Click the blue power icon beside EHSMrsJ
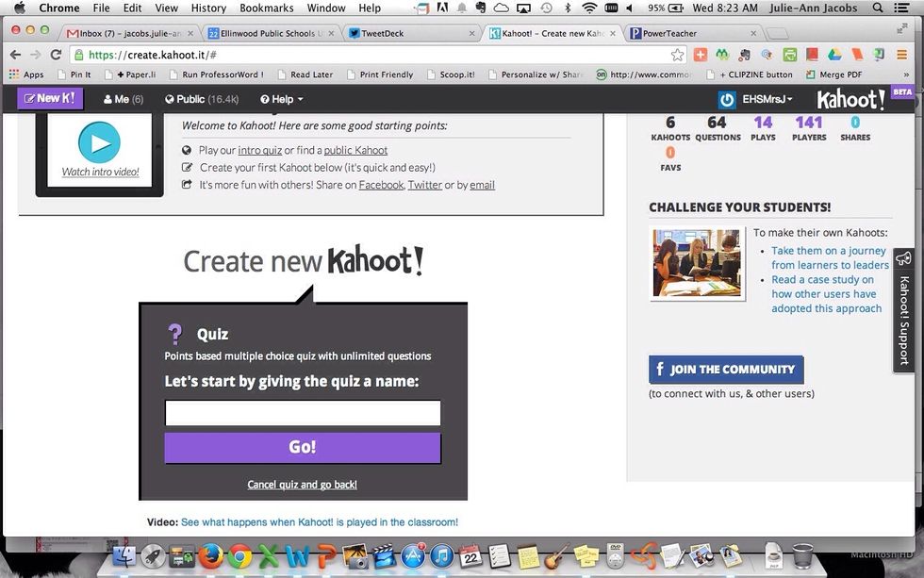Viewport: 924px width, 578px height. (727, 100)
